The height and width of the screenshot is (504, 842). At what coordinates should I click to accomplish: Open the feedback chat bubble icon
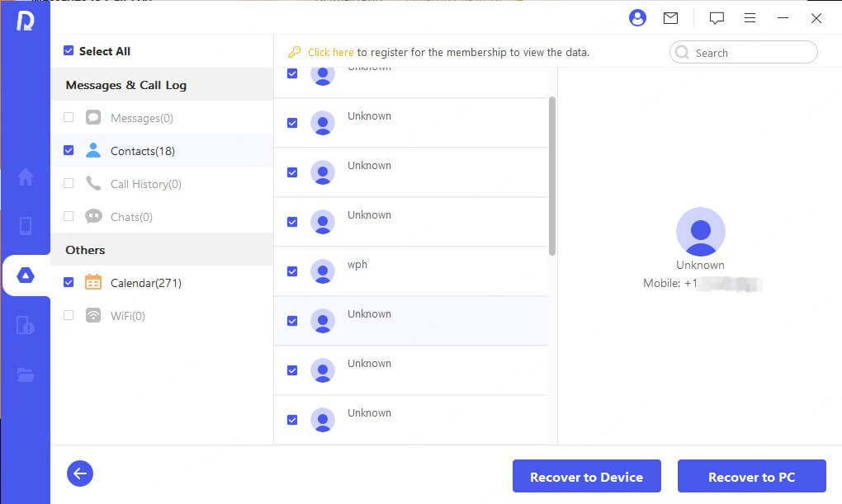(717, 17)
